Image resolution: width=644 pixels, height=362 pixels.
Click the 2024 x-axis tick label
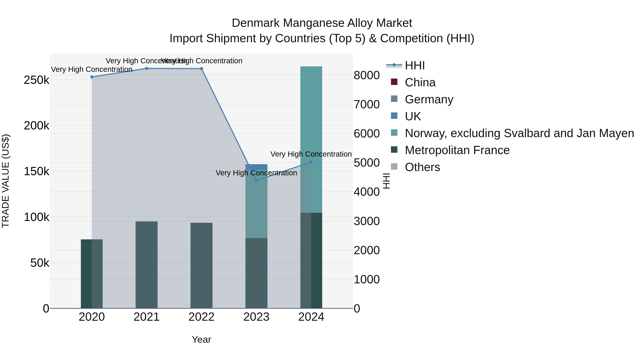(311, 317)
